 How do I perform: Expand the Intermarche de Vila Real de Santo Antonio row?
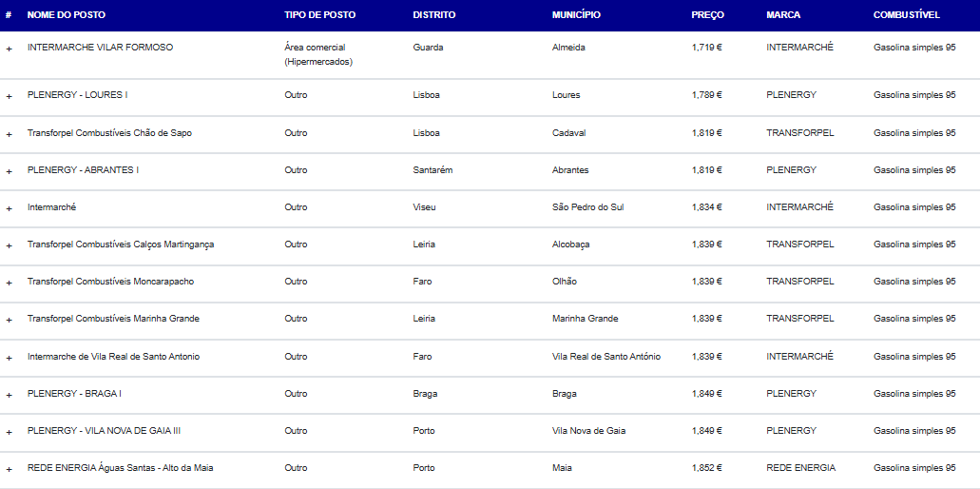[9, 358]
